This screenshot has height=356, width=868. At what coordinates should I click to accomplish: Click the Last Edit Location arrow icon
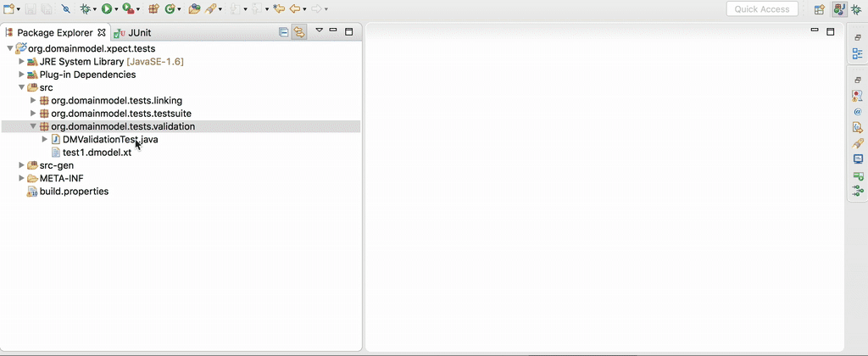click(x=279, y=8)
